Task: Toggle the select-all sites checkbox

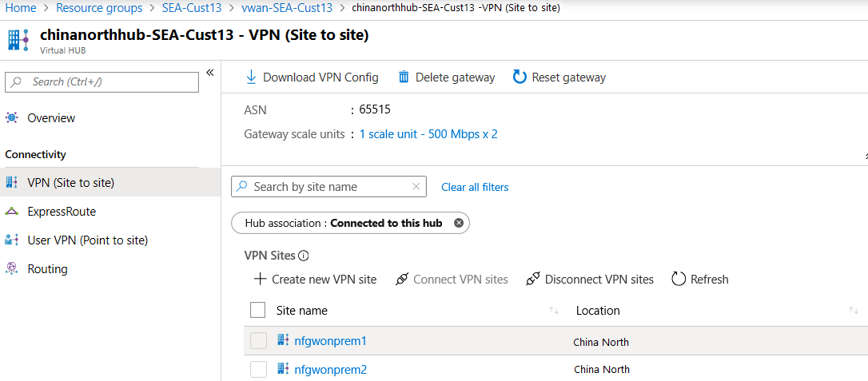Action: [x=258, y=310]
